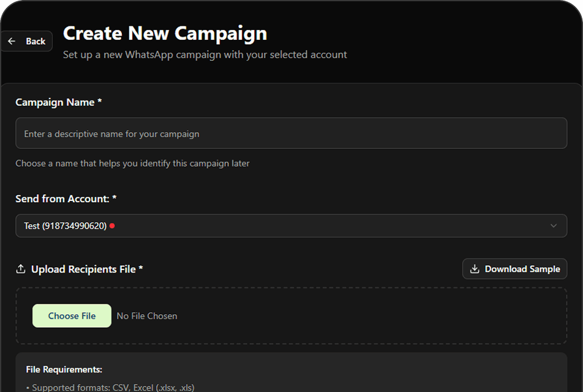Click the 'No File Chosen' text
Image resolution: width=583 pixels, height=392 pixels.
[147, 316]
